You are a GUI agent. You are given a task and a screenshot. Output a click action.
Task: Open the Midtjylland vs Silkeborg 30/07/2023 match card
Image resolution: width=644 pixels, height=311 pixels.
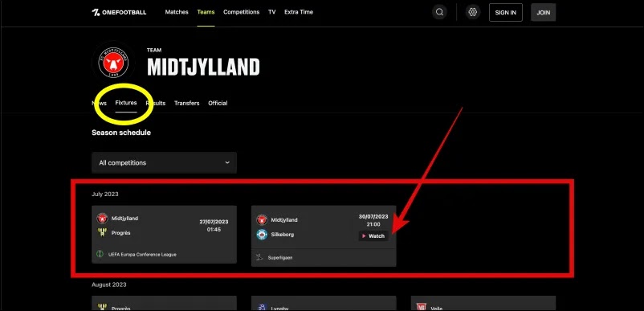324,235
